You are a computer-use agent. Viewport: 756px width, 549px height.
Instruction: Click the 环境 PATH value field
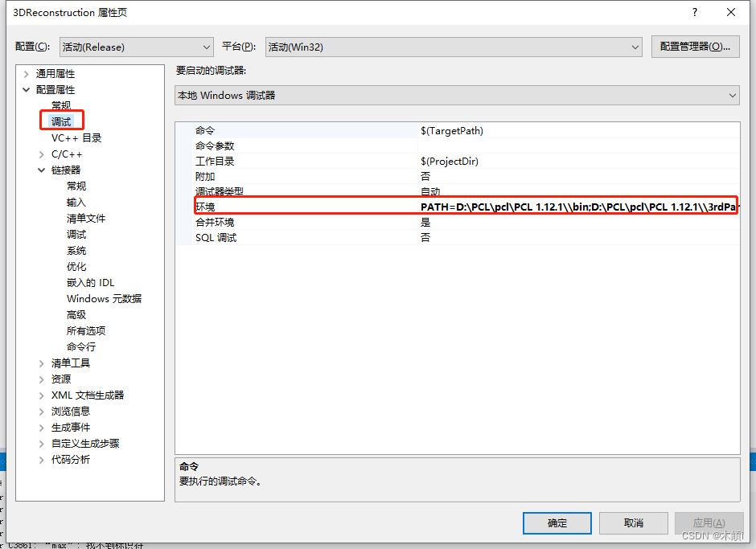tap(577, 207)
